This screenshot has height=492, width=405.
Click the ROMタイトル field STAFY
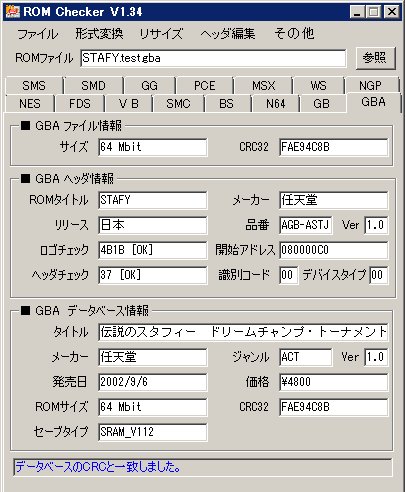click(x=153, y=200)
